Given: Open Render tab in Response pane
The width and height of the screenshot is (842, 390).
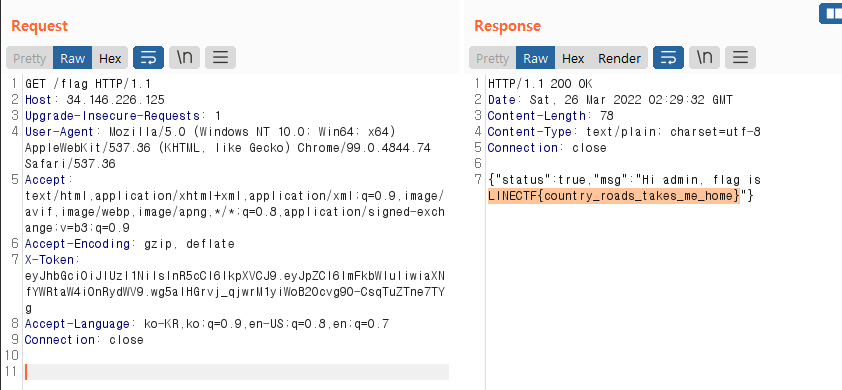Looking at the screenshot, I should click(619, 58).
